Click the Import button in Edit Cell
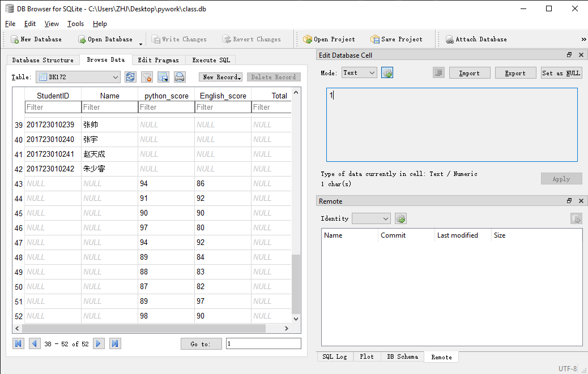This screenshot has width=588, height=374. [470, 73]
